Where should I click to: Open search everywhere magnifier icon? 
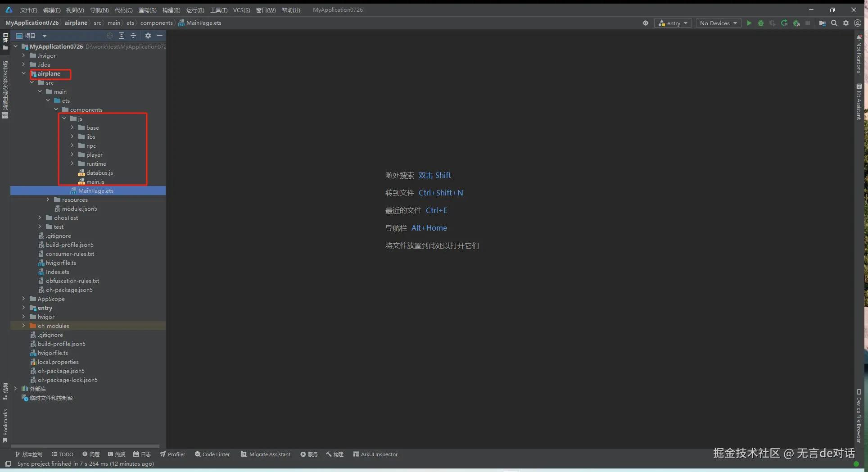tap(834, 23)
